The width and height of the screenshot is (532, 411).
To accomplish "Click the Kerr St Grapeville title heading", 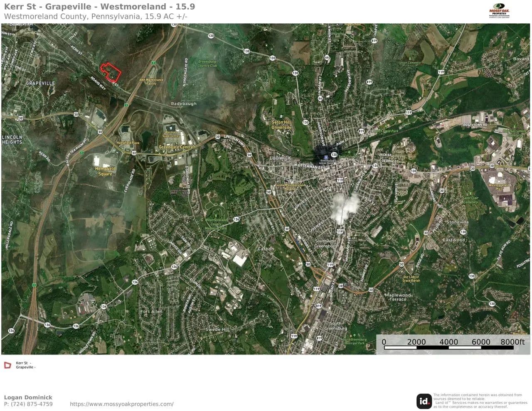I will pos(99,7).
